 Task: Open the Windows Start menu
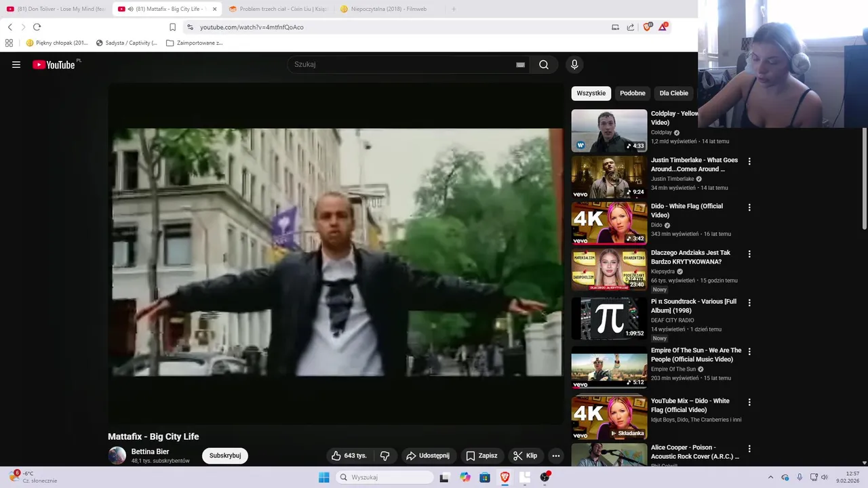324,477
